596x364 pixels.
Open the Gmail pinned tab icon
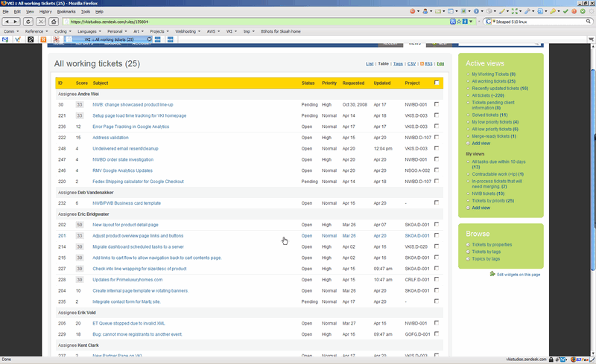[x=5, y=39]
